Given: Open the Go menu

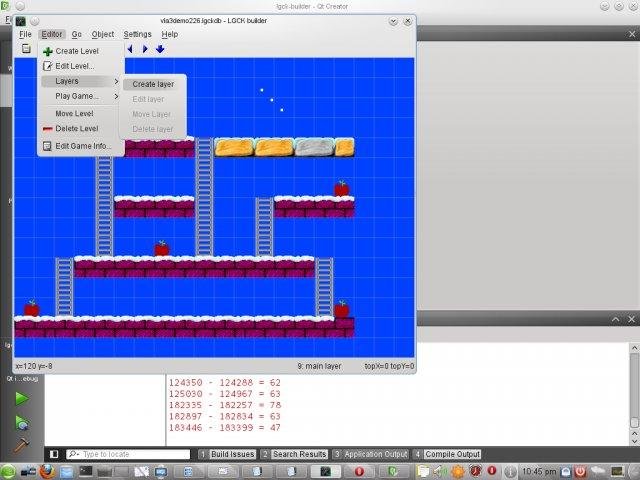Looking at the screenshot, I should [x=76, y=34].
